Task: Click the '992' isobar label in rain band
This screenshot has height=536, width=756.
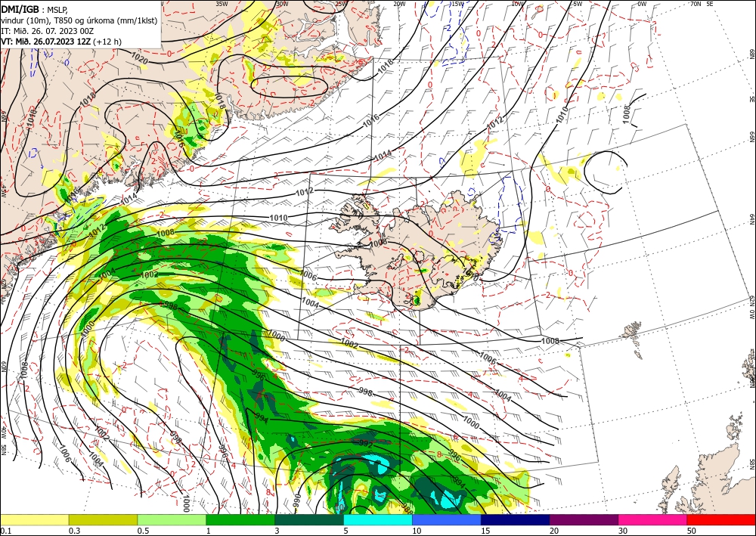Action: click(x=367, y=444)
